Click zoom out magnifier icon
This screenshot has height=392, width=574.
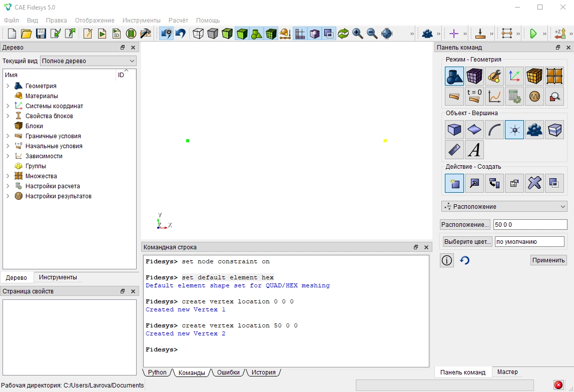(372, 34)
